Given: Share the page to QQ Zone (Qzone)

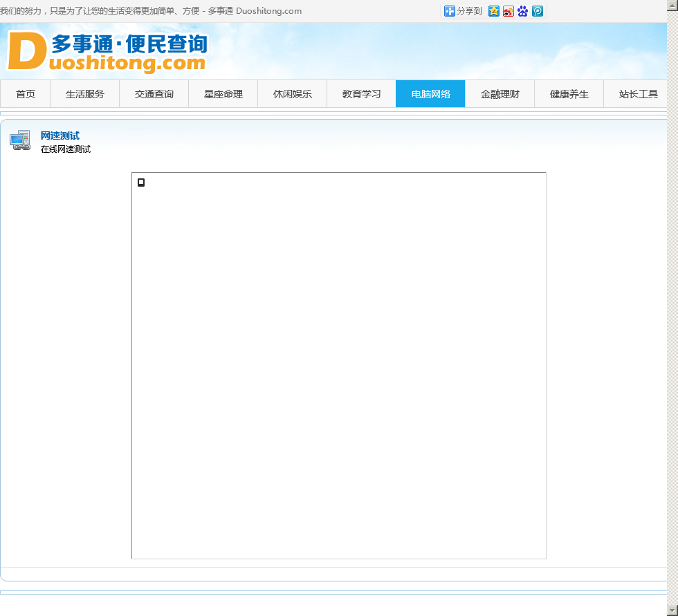Looking at the screenshot, I should (x=493, y=11).
